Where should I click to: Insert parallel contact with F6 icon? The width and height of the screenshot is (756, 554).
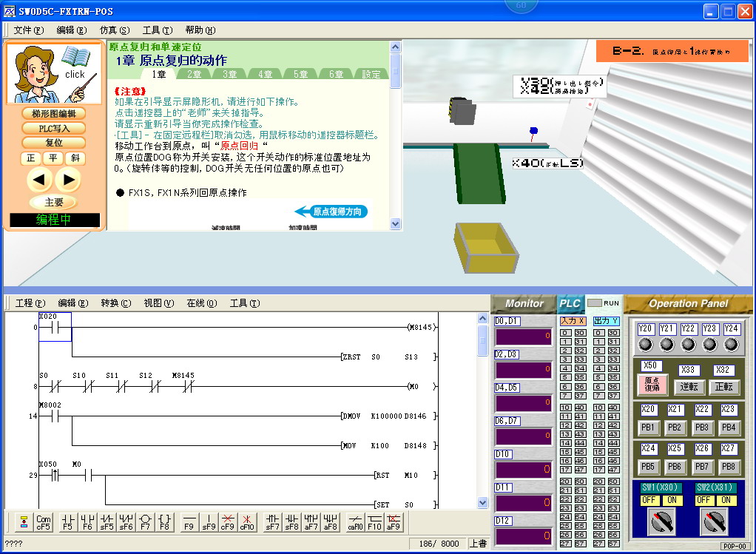click(x=87, y=522)
